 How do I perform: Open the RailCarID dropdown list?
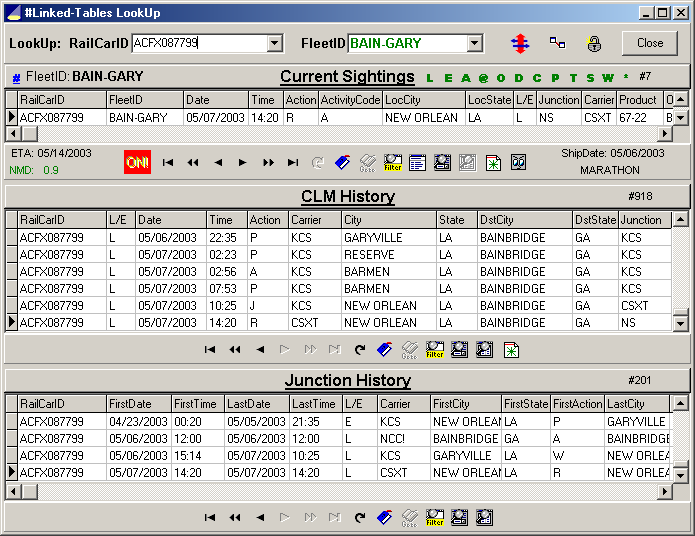275,44
